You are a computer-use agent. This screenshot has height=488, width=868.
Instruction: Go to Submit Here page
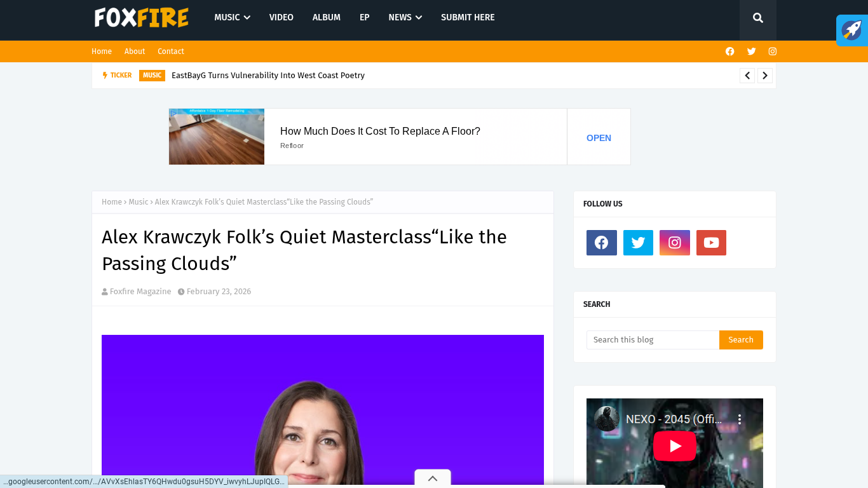pos(468,18)
